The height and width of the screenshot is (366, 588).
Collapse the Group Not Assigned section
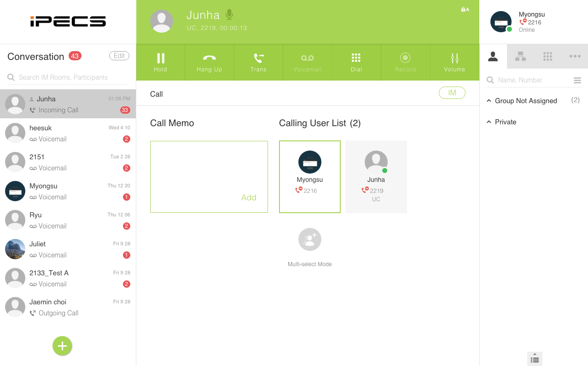(489, 101)
